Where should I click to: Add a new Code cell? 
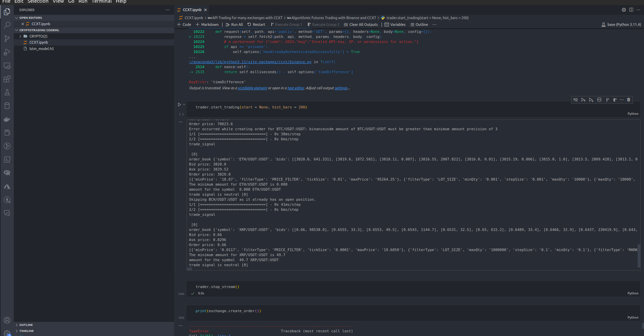184,25
